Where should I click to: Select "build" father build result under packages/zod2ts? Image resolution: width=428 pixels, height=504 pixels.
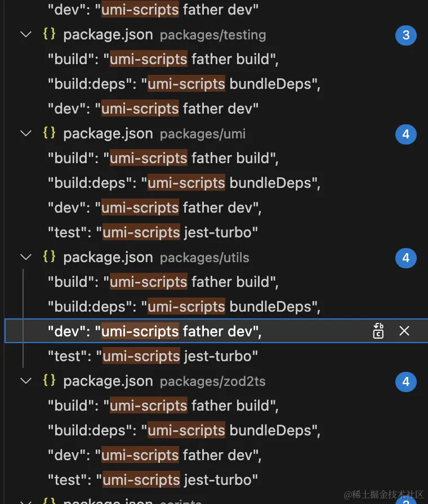(163, 406)
